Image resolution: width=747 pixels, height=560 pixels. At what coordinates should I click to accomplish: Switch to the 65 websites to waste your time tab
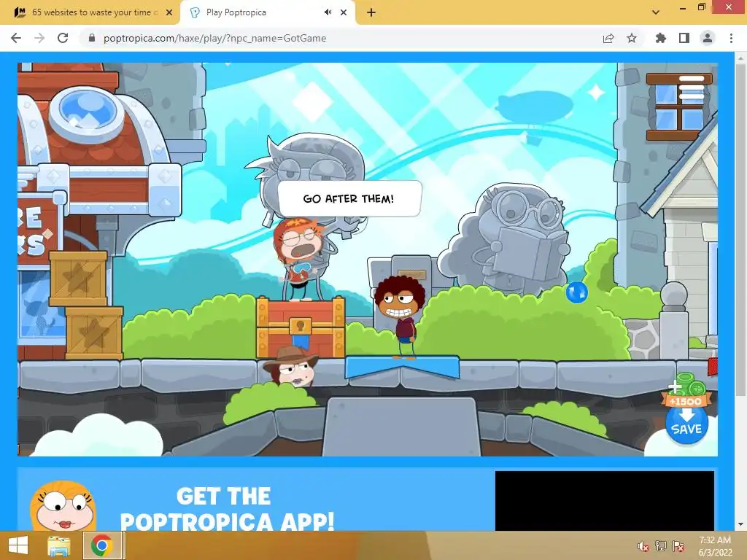coord(90,12)
